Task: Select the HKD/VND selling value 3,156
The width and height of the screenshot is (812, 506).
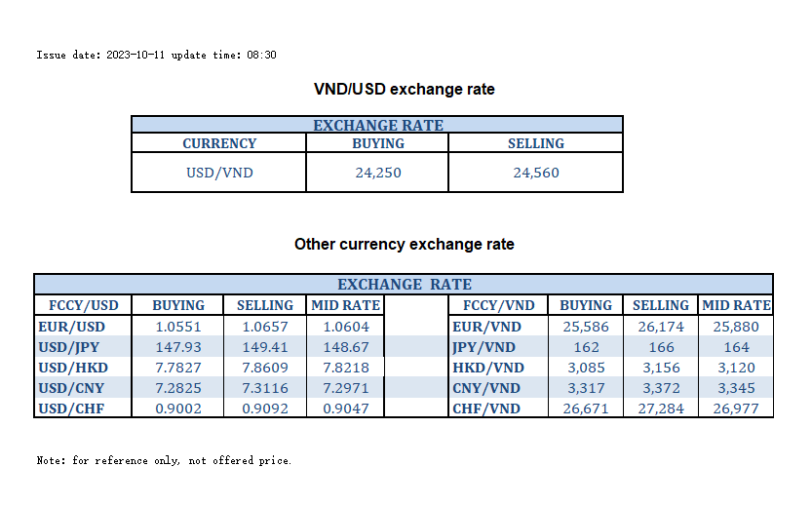Action: coord(661,368)
